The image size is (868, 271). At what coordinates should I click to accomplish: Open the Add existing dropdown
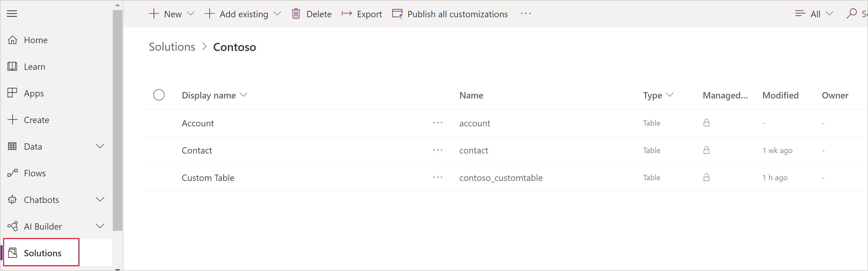[277, 14]
